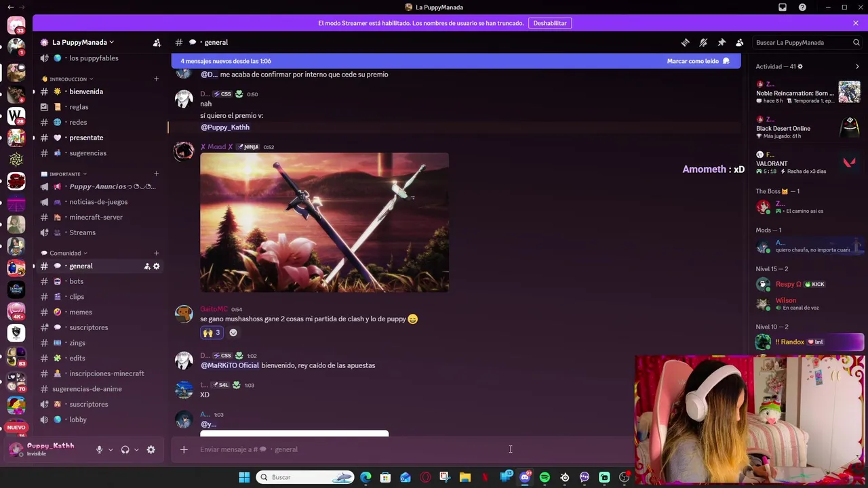Open general channel settings gear icon
Image resolution: width=868 pixels, height=488 pixels.
click(157, 266)
